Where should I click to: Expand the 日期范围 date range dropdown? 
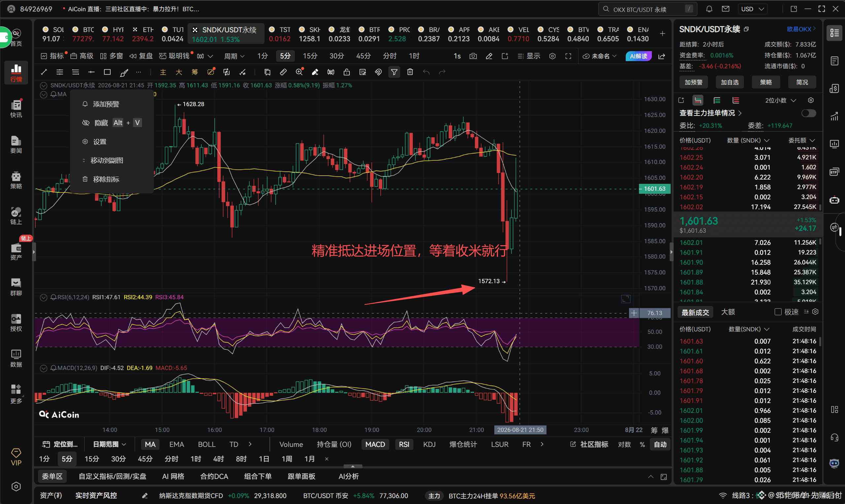[x=109, y=444]
